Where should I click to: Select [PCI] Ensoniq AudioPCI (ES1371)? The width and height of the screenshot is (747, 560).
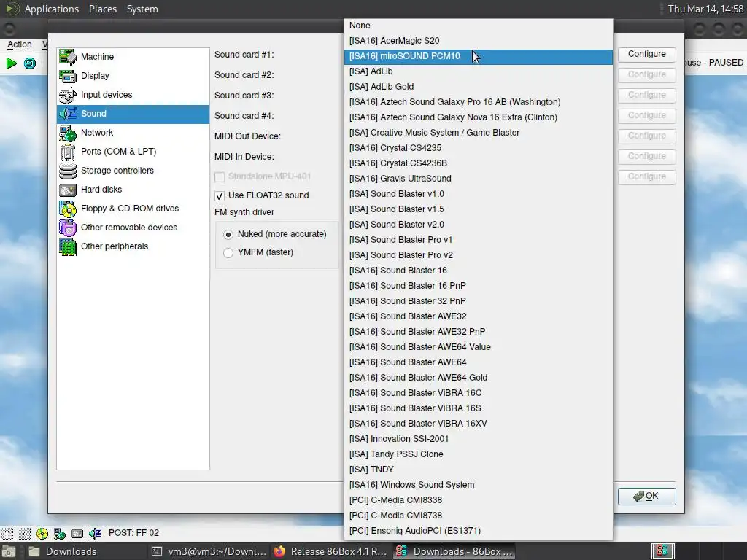tap(479, 531)
